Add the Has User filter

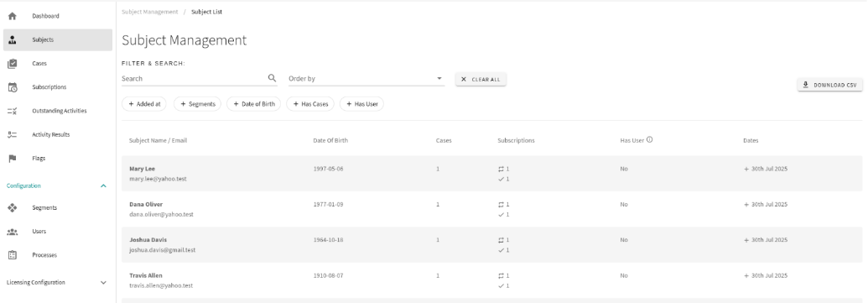[x=361, y=103]
